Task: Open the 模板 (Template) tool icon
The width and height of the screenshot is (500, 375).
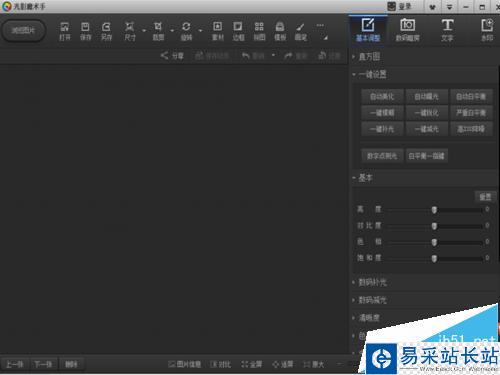Action: [280, 31]
